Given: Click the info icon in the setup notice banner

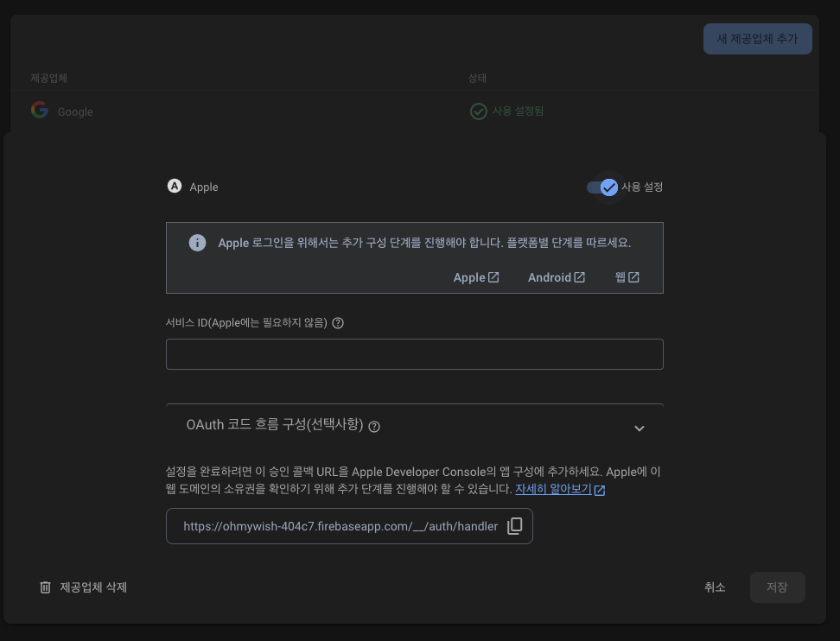Looking at the screenshot, I should pyautogui.click(x=197, y=243).
